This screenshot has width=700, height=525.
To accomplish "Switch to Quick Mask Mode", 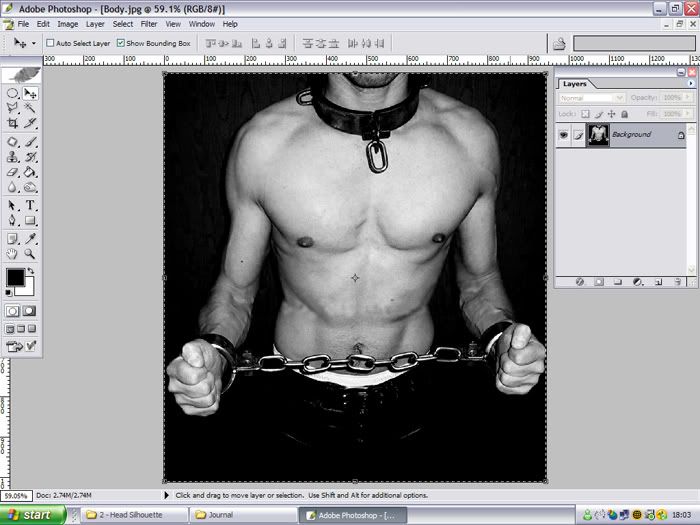I will [30, 311].
